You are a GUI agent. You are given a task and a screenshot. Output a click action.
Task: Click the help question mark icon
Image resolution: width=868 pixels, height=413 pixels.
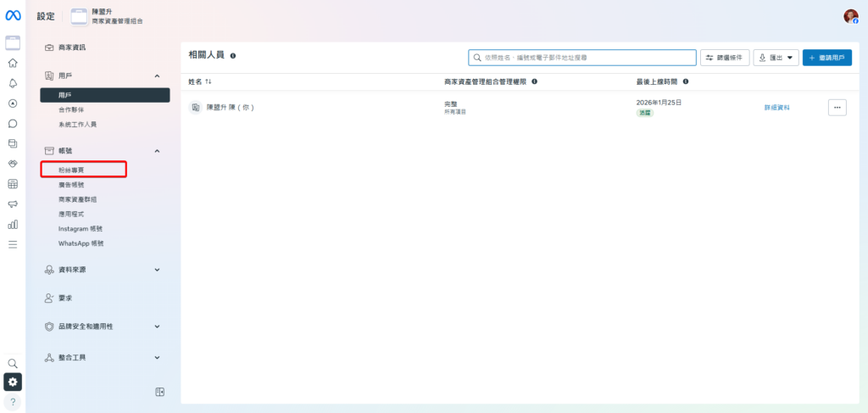13,402
